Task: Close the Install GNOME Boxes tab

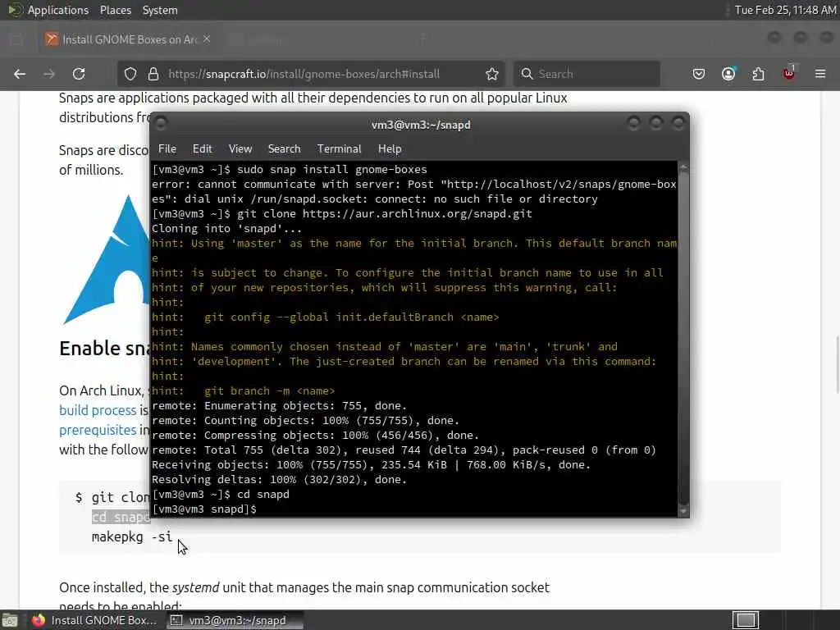Action: click(x=207, y=39)
